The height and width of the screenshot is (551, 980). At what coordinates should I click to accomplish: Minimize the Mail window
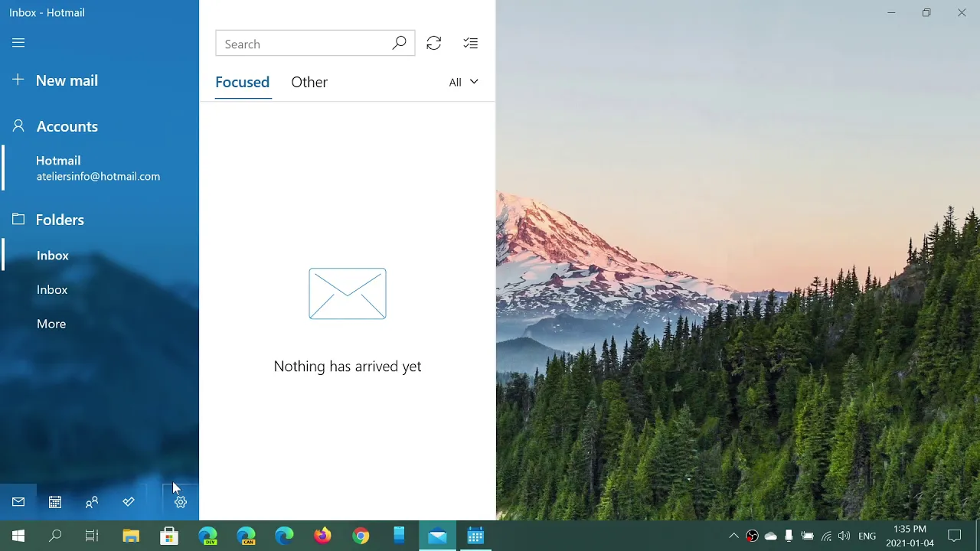coord(891,12)
